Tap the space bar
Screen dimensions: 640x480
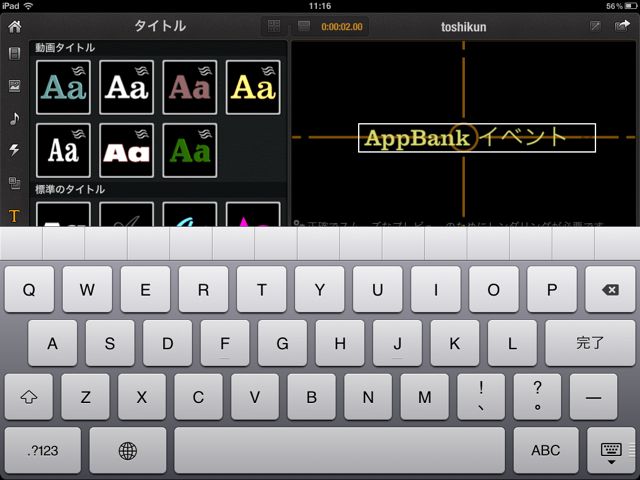(340, 450)
